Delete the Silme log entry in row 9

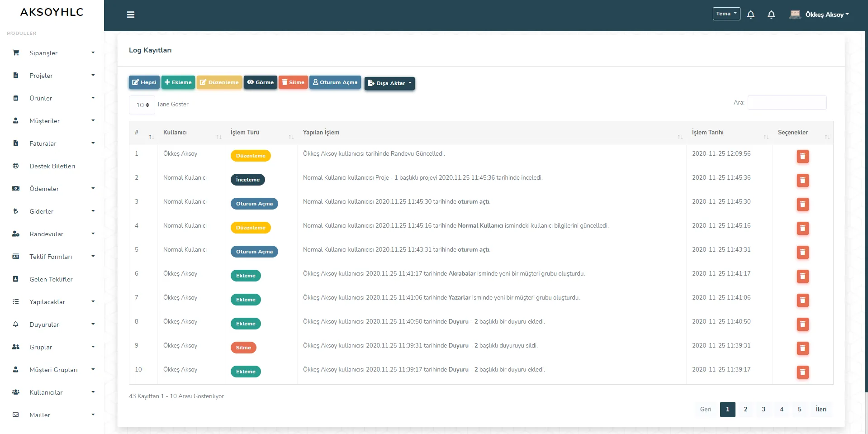click(x=802, y=348)
